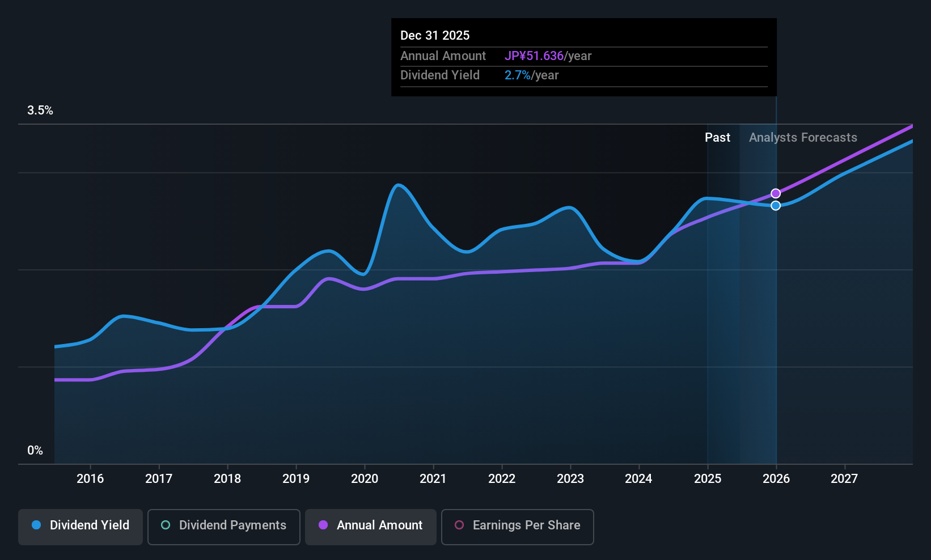Click the Analysts Forecasts label
The width and height of the screenshot is (931, 560).
point(803,137)
